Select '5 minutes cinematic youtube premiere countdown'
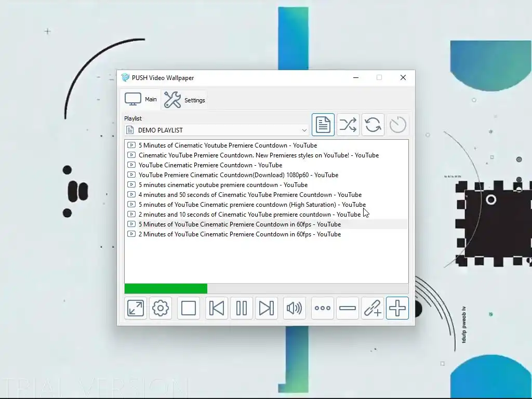532x399 pixels. coord(267,184)
